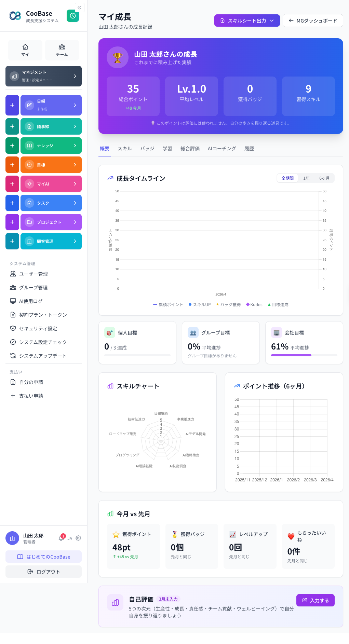Screen dimensions: 349x644
Task: Switch to the スキル tab
Action: point(124,149)
